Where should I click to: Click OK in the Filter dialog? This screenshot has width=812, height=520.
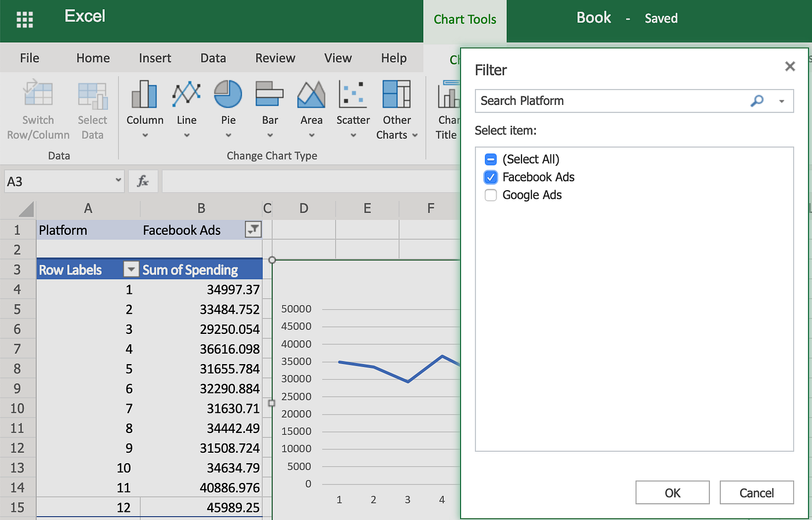pyautogui.click(x=672, y=493)
